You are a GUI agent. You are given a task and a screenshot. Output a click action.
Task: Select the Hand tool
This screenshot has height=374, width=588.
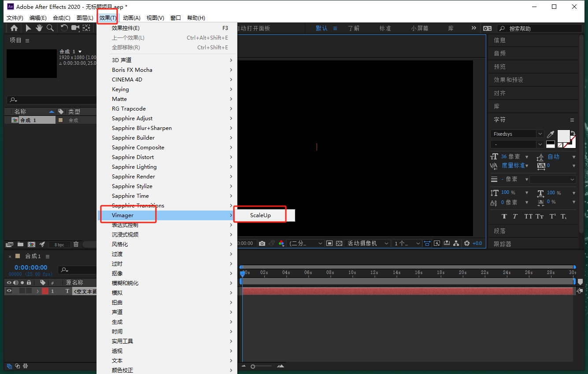(39, 28)
